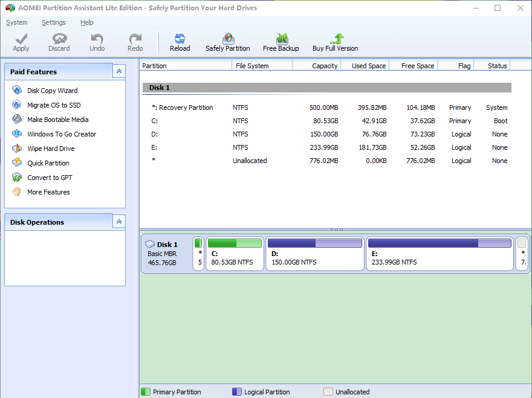Select the D: partition row
This screenshot has width=532, height=398.
point(326,134)
